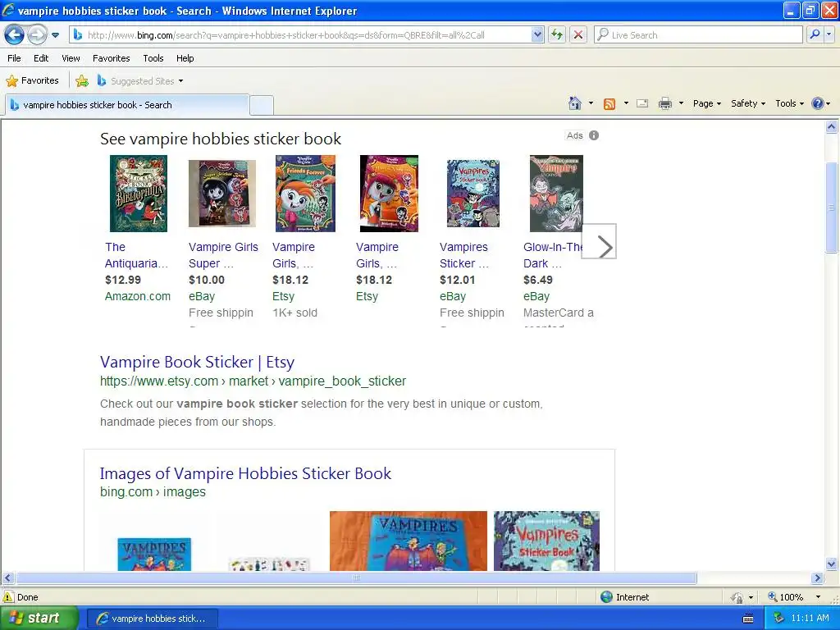Click the Add to Favorites Bar icon
The width and height of the screenshot is (840, 630).
(x=82, y=81)
